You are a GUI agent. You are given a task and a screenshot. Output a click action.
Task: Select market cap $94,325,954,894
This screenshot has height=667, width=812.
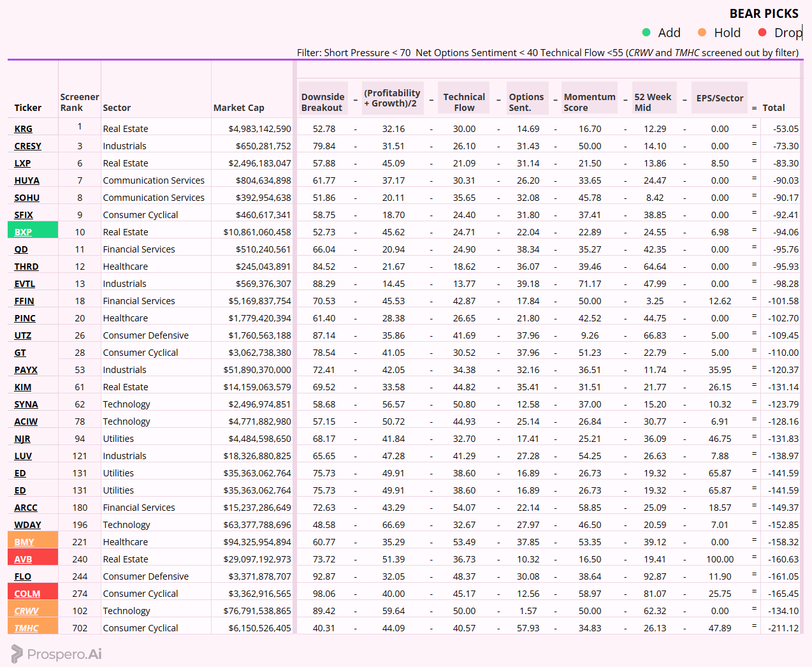tap(257, 542)
